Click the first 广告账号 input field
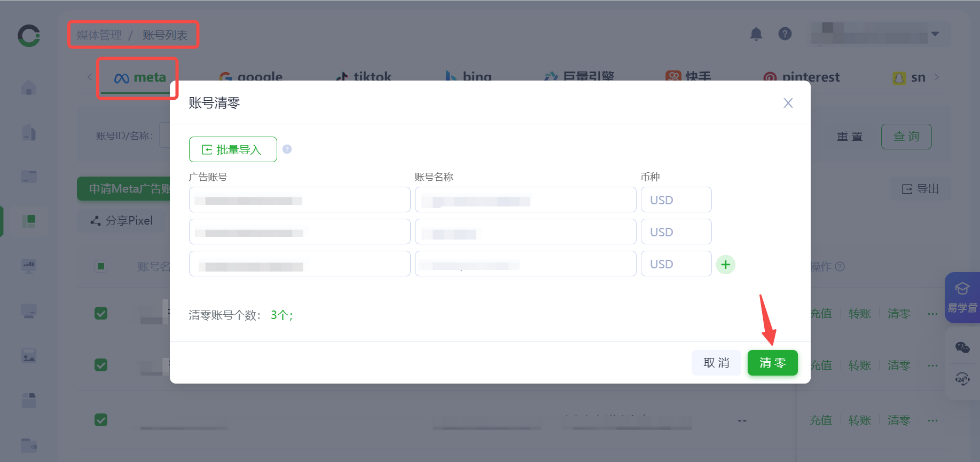This screenshot has width=980, height=462. [x=299, y=200]
